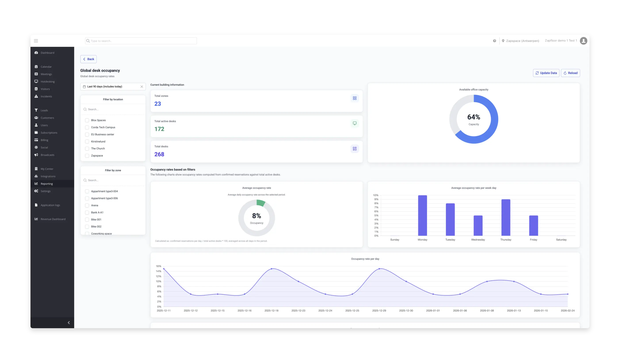The image size is (620, 364).
Task: Open the Hotdesking section icon
Action: click(x=36, y=81)
